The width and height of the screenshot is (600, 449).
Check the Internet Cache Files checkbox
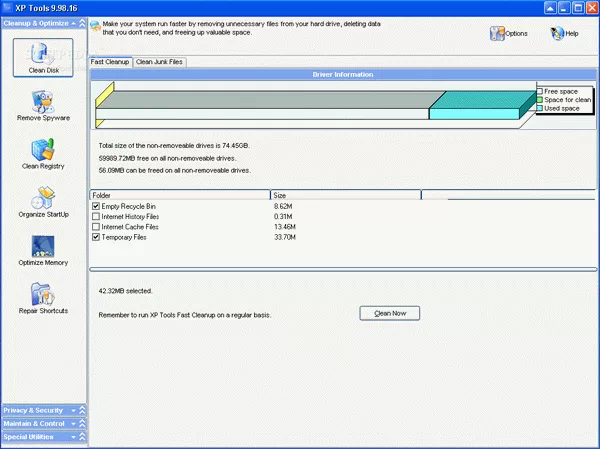(96, 227)
